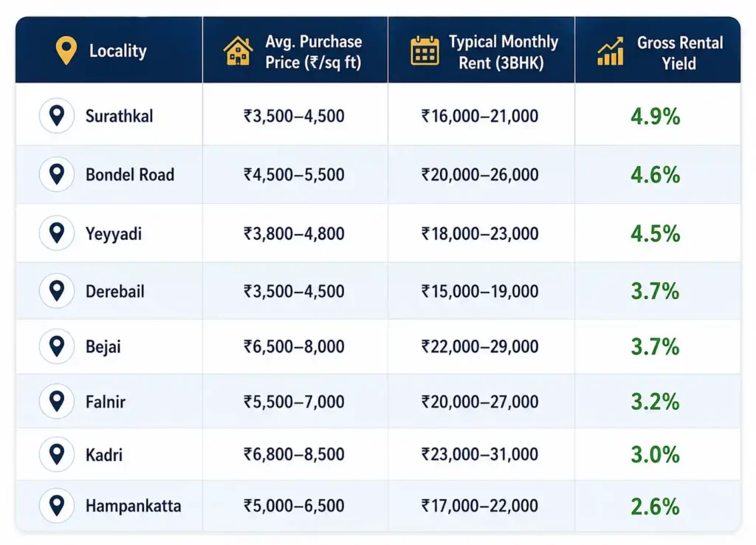Click Kadri's ₹6,800–8,500 purchase price
This screenshot has width=756, height=545.
click(294, 454)
